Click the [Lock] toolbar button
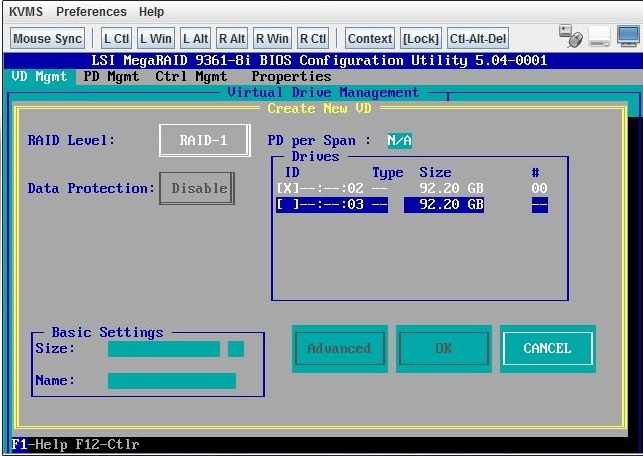Screen dimensions: 643x456 tap(421, 38)
